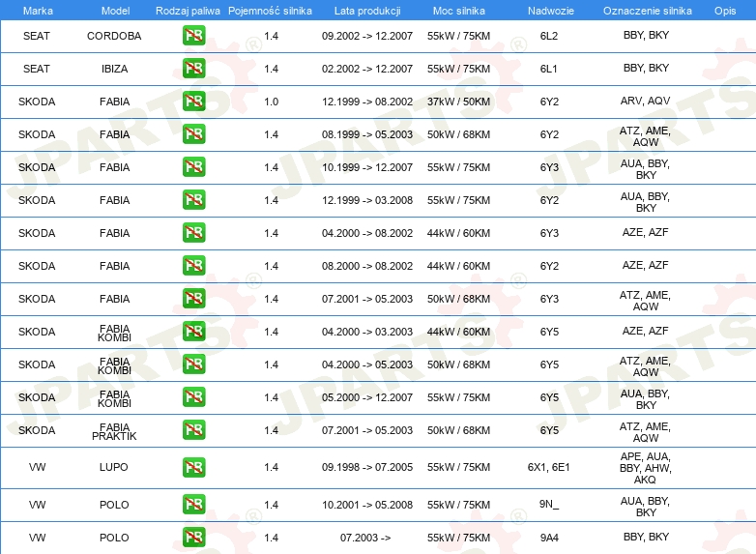Click fuel icon in FABIA 10.1999 row

click(193, 167)
